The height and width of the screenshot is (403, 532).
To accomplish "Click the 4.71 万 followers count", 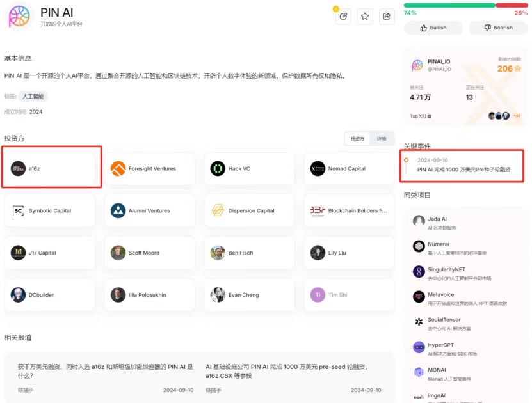I will pos(420,98).
